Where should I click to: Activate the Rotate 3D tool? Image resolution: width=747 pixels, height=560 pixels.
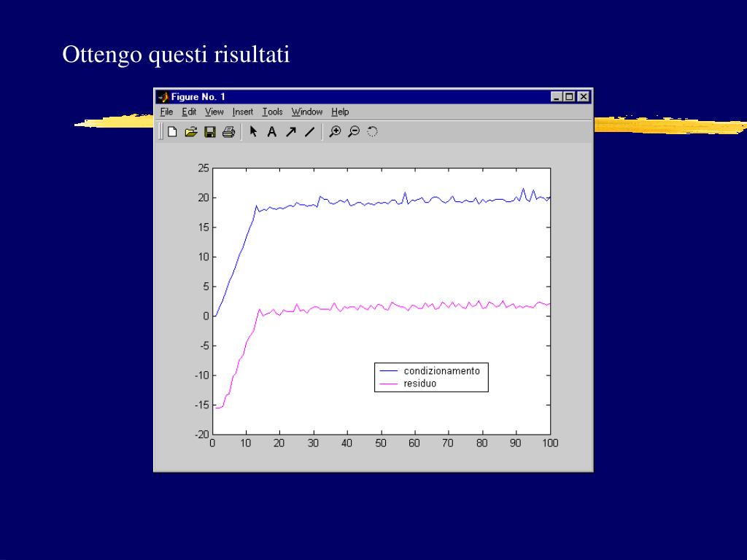(x=373, y=132)
